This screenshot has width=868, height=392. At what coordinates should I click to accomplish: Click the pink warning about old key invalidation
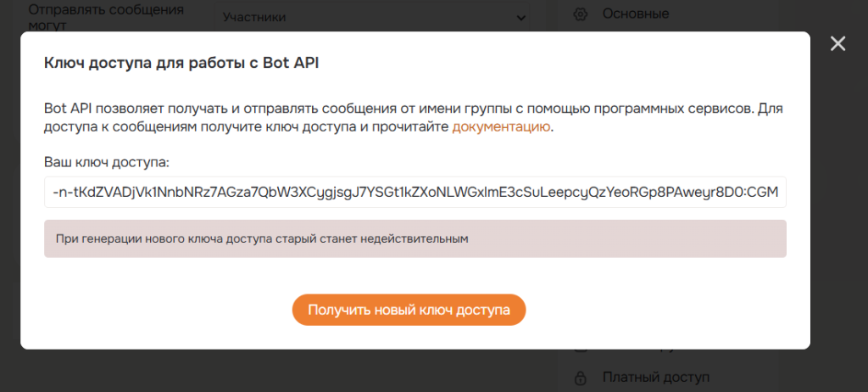coord(415,239)
